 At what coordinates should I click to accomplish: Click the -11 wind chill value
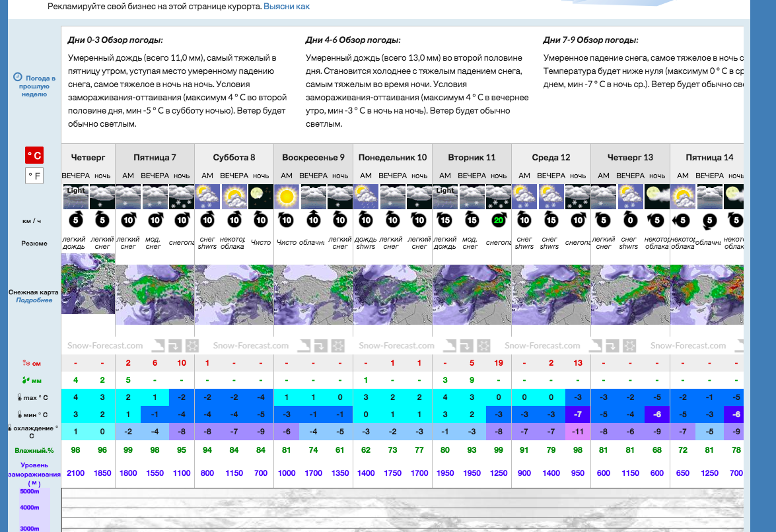click(578, 432)
